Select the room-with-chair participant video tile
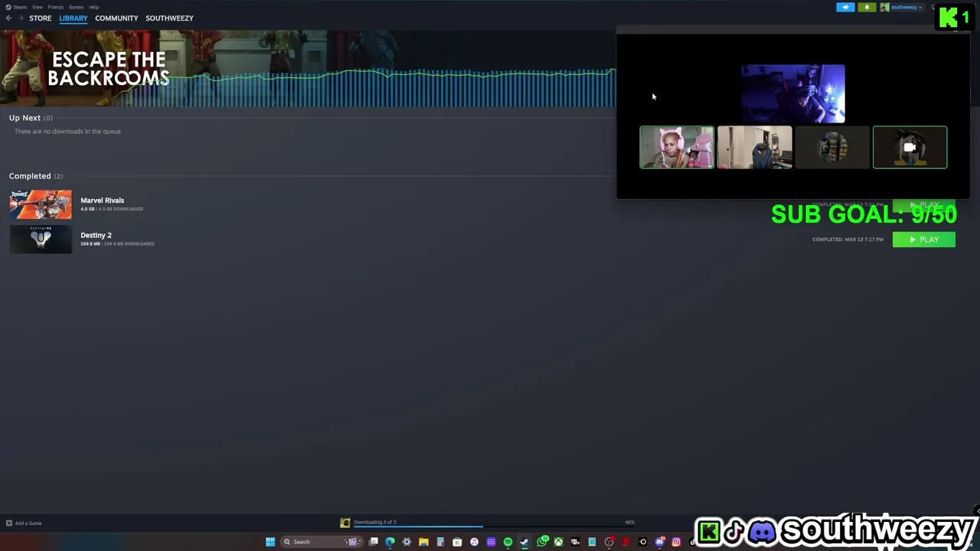 (754, 147)
